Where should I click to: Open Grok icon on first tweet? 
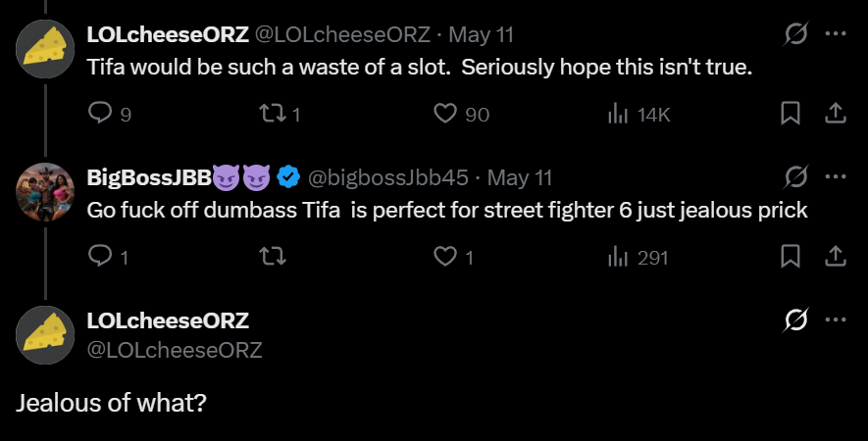tap(796, 34)
